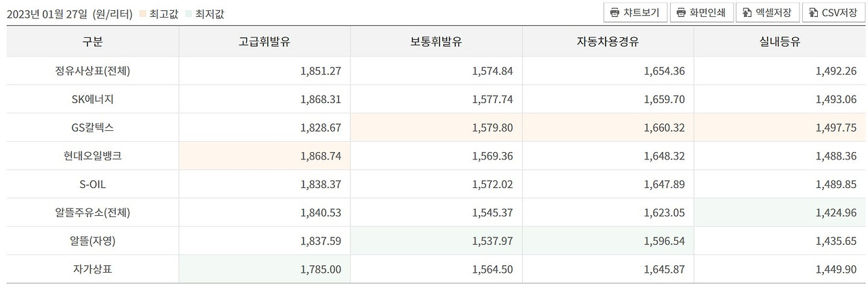Click the SK에너지 row label

tap(93, 99)
